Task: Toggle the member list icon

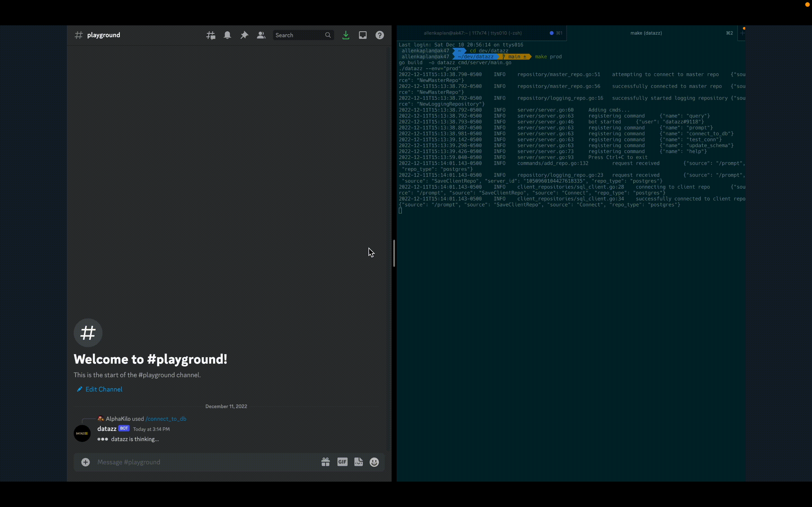Action: [261, 35]
